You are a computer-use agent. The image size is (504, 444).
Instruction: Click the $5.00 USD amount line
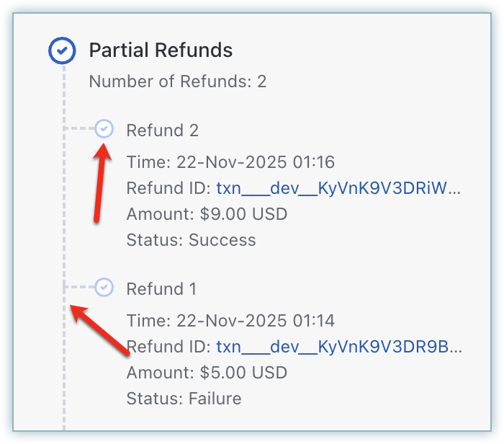[207, 373]
